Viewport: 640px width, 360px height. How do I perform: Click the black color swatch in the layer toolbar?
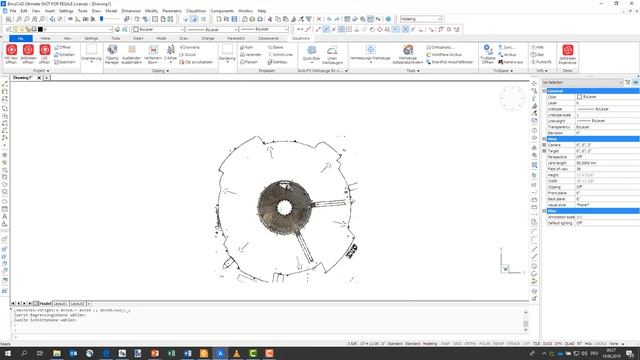pos(40,29)
